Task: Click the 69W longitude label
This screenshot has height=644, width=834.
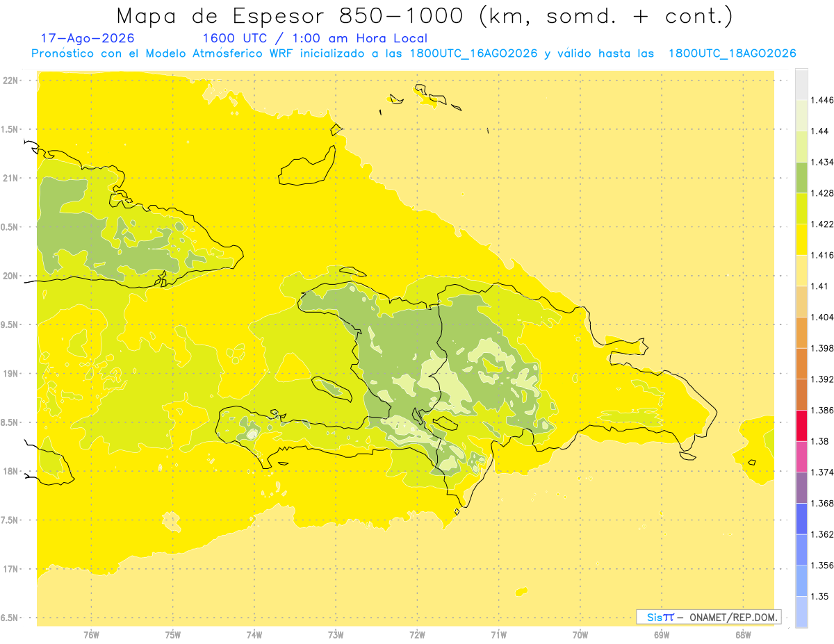Action: pos(662,634)
